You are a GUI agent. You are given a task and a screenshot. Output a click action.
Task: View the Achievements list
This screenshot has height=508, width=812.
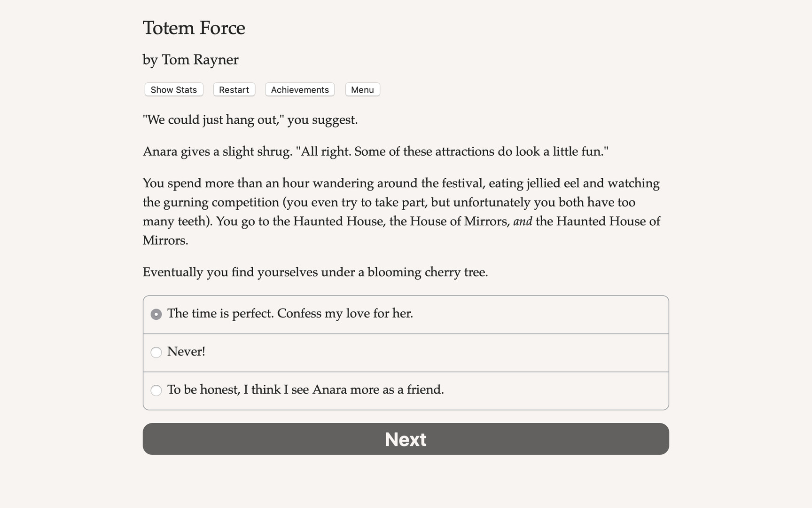pyautogui.click(x=299, y=89)
